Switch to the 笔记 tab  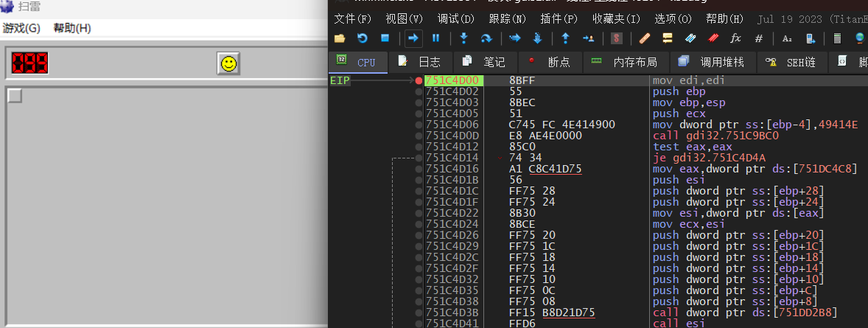coord(485,62)
